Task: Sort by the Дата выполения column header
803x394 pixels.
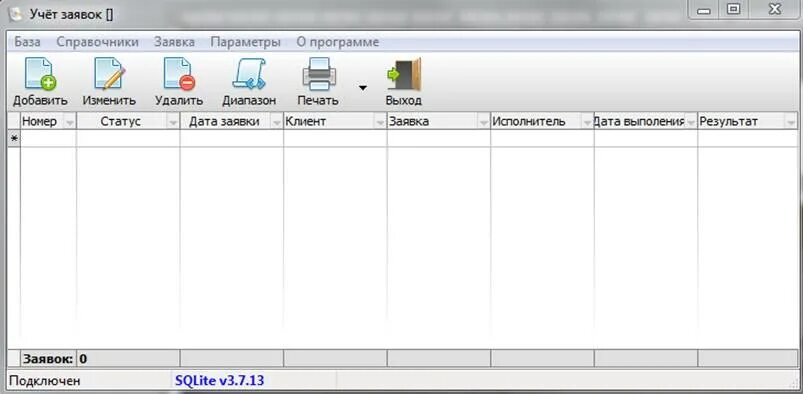Action: (639, 122)
